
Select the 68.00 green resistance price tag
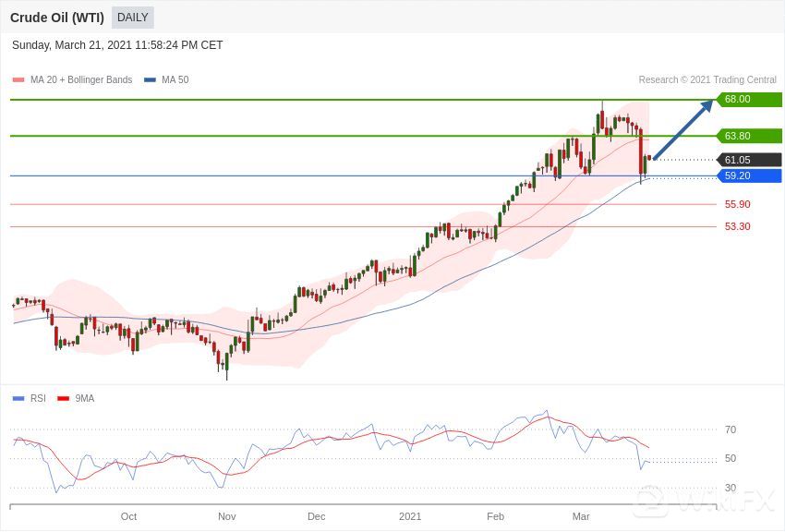749,100
